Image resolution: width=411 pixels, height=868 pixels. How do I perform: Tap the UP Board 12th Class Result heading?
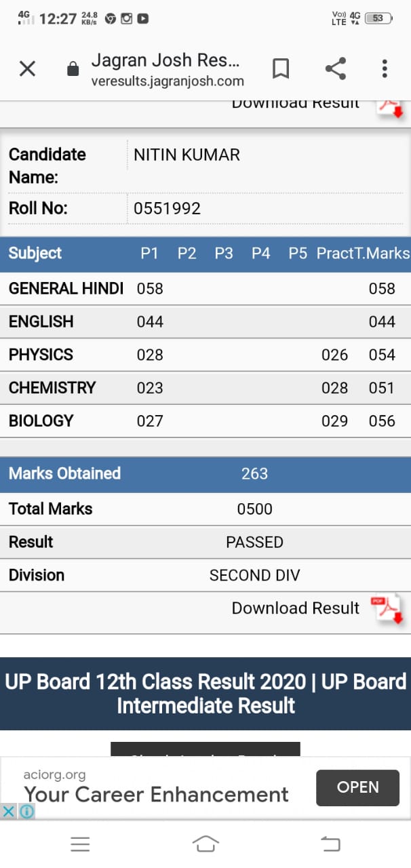206,693
